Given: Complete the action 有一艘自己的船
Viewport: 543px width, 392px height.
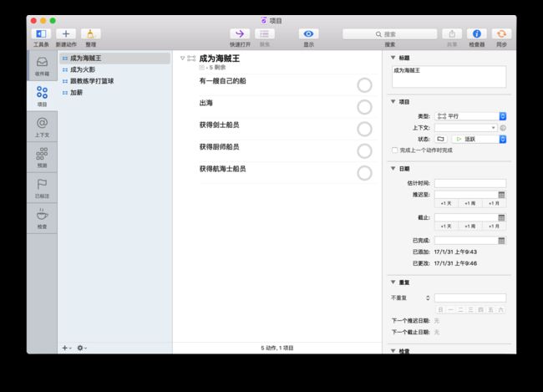Looking at the screenshot, I should 364,85.
